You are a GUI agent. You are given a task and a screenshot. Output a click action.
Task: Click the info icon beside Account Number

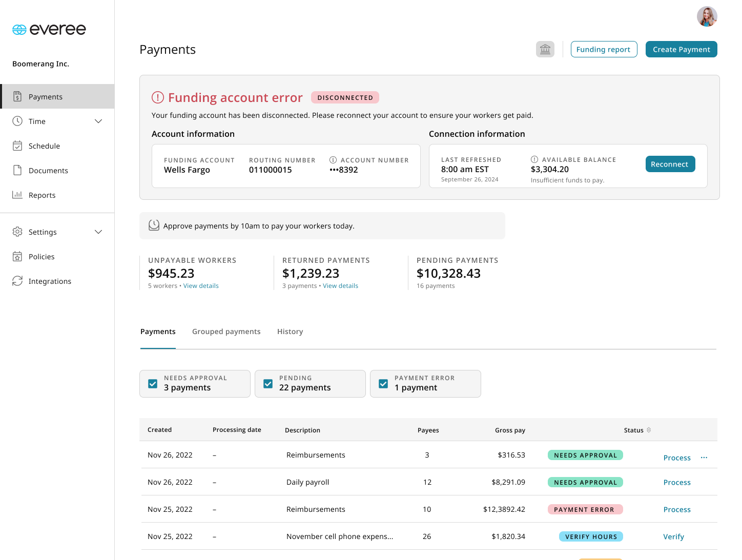click(333, 160)
